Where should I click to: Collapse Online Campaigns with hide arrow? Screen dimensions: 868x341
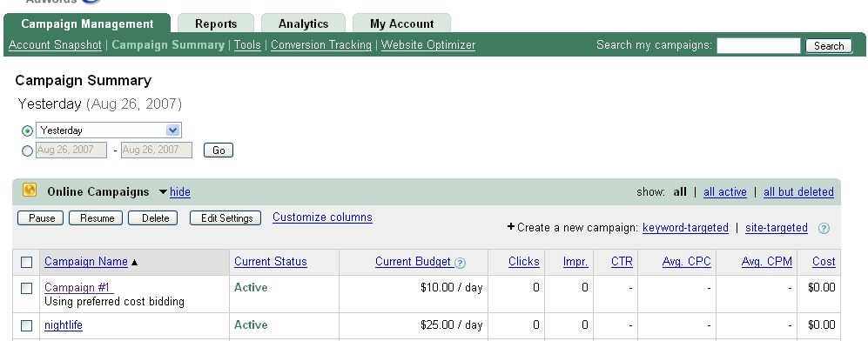tap(163, 191)
